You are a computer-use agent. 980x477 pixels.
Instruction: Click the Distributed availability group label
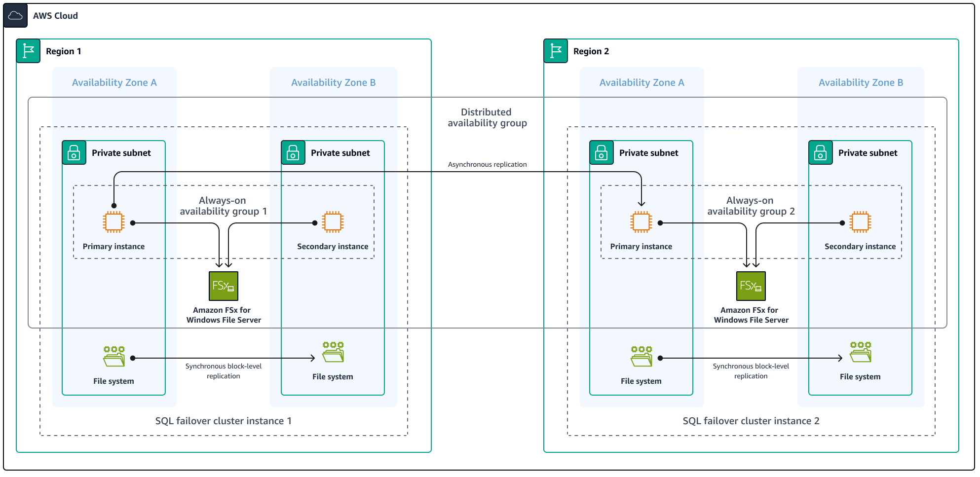(487, 117)
